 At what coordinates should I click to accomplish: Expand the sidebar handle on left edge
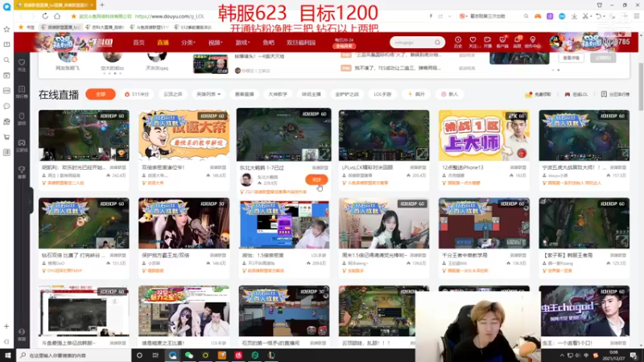tap(31, 201)
